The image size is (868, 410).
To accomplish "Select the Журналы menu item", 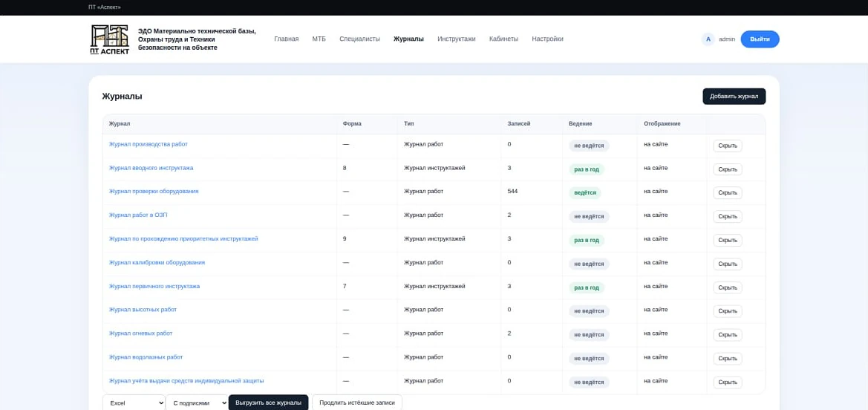I will (x=408, y=39).
